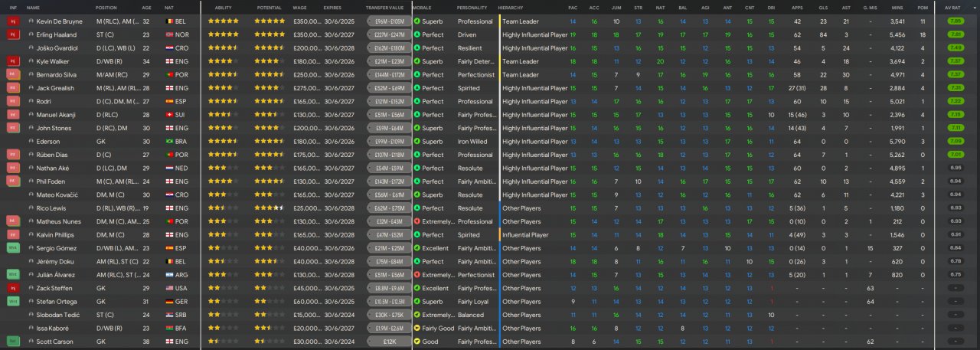Click Kyle Walker's D/WB (R) position
Viewport: 980px width, 350px height.
(x=109, y=61)
